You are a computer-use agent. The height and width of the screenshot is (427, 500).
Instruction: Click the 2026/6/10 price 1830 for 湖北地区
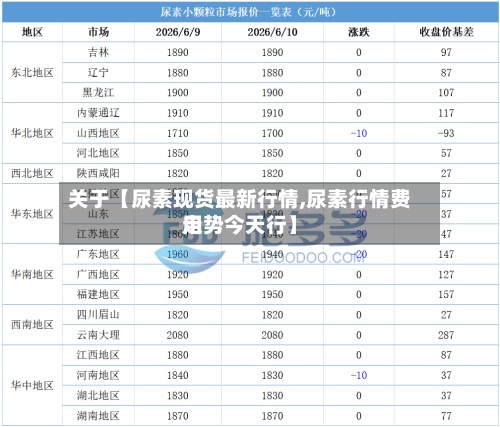tap(272, 396)
